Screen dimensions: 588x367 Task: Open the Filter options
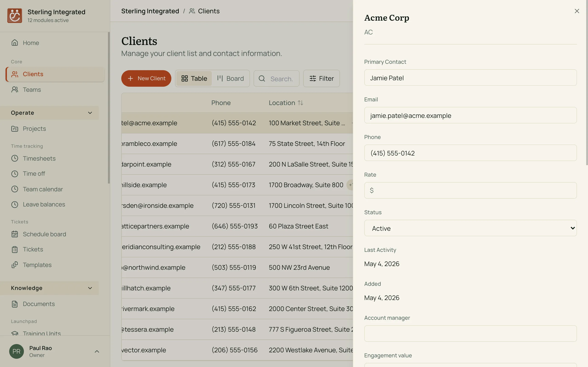tap(322, 78)
